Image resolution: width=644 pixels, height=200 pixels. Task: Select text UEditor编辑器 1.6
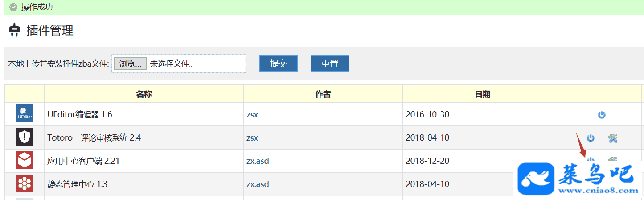[80, 115]
